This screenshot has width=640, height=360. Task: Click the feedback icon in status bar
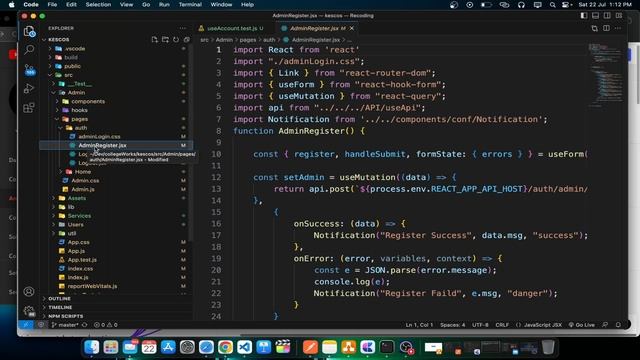pos(605,325)
